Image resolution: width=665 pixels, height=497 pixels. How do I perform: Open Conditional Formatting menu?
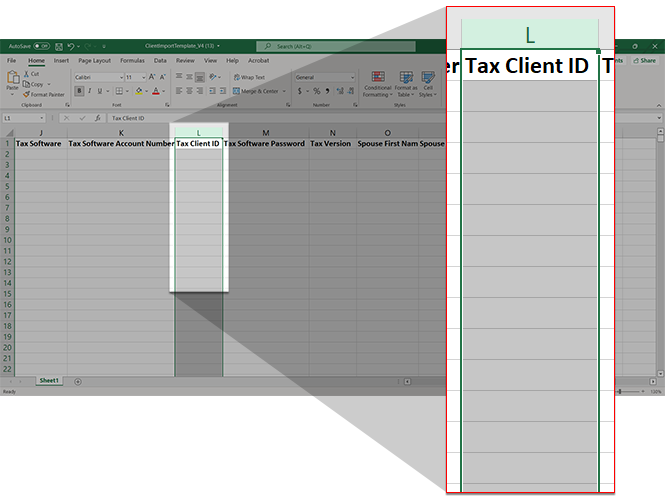point(377,84)
